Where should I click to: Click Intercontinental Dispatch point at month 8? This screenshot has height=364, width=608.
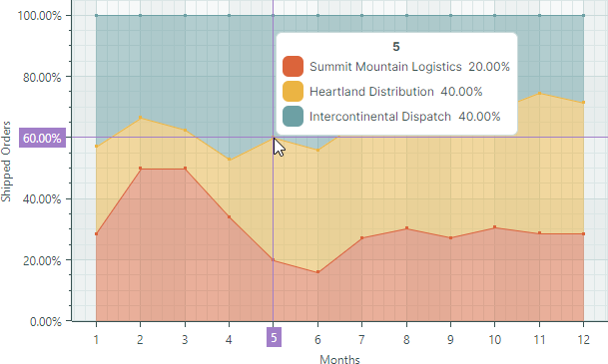point(406,16)
